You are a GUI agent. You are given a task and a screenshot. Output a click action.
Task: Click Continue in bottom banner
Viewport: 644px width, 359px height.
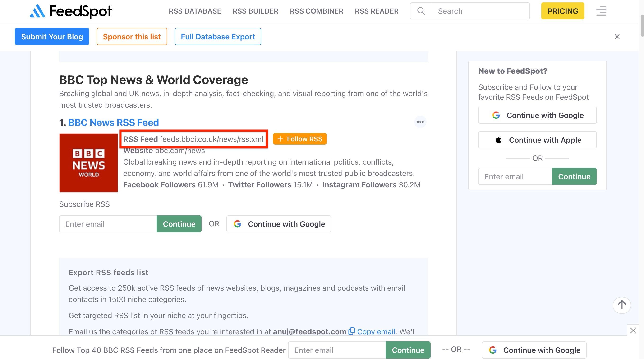[408, 350]
